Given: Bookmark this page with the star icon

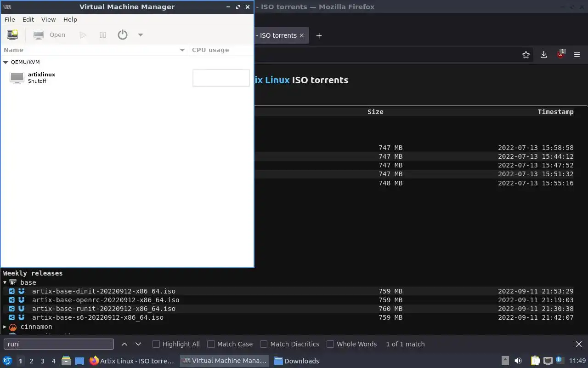Looking at the screenshot, I should pyautogui.click(x=526, y=55).
